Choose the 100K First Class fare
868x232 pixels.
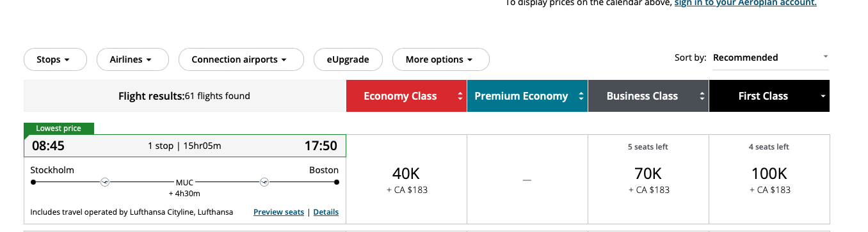pos(769,179)
